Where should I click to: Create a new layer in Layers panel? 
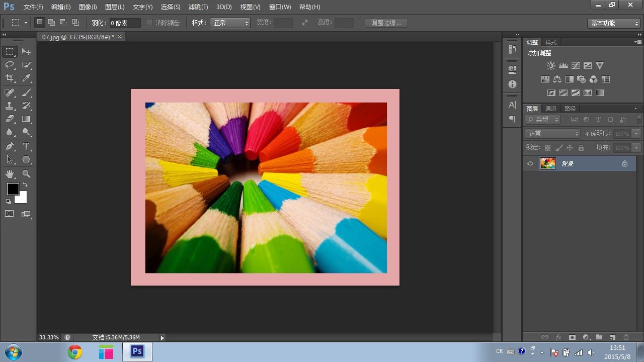tap(612, 337)
